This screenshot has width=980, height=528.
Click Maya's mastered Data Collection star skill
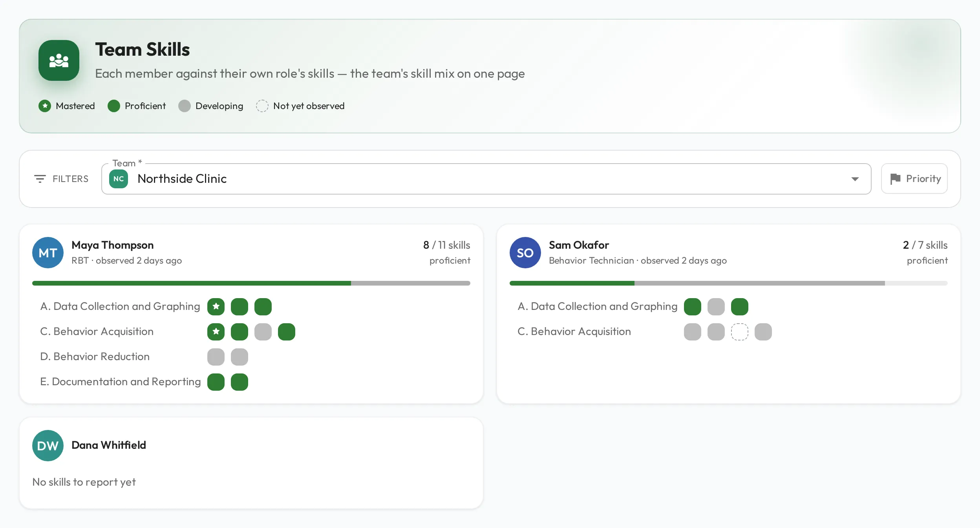(216, 307)
